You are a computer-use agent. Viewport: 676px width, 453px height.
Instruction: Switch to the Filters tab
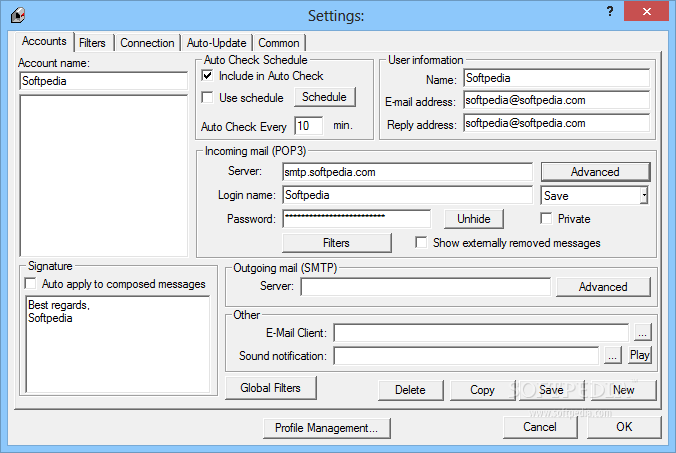point(92,43)
